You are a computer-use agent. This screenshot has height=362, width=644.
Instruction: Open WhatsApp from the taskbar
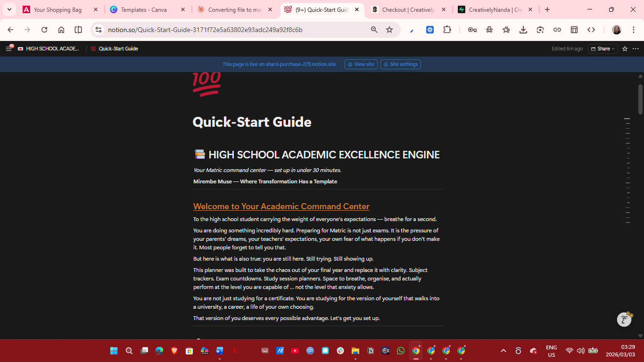pos(401,351)
